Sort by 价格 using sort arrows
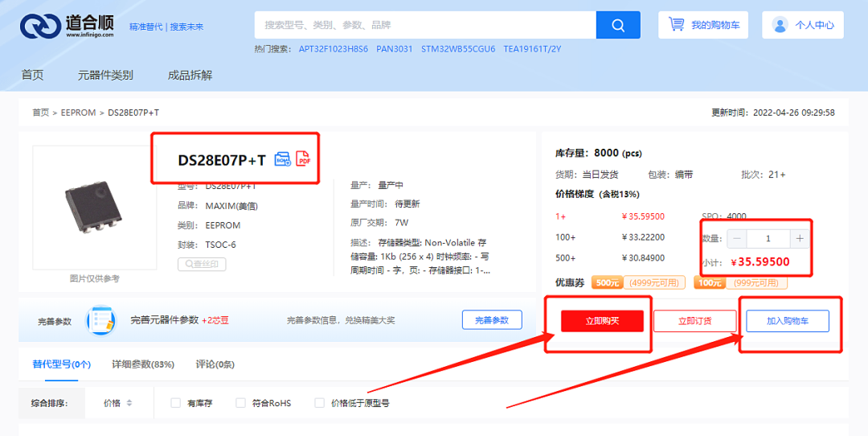Image resolution: width=868 pixels, height=436 pixels. click(129, 403)
